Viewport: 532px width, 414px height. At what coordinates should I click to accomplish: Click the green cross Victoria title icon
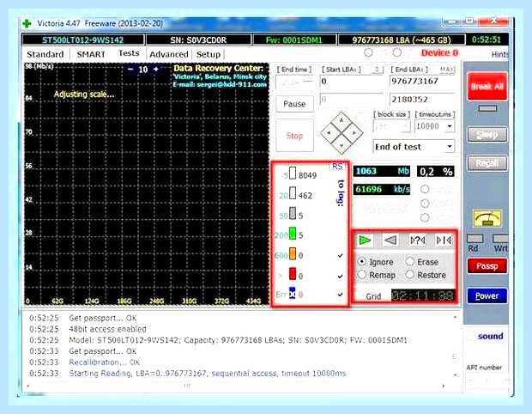27,23
